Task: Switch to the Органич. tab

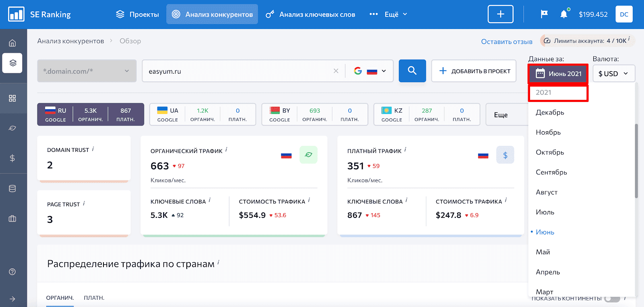Action: point(60,298)
